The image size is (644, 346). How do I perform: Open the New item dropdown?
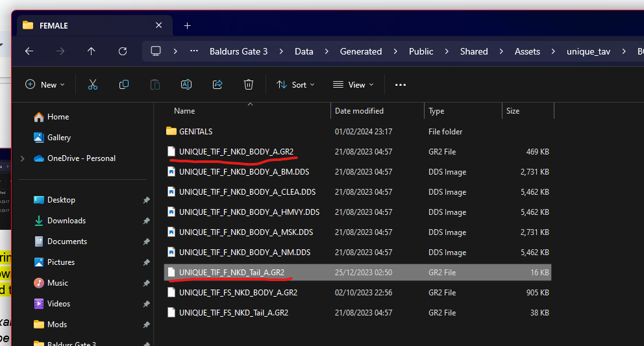45,84
